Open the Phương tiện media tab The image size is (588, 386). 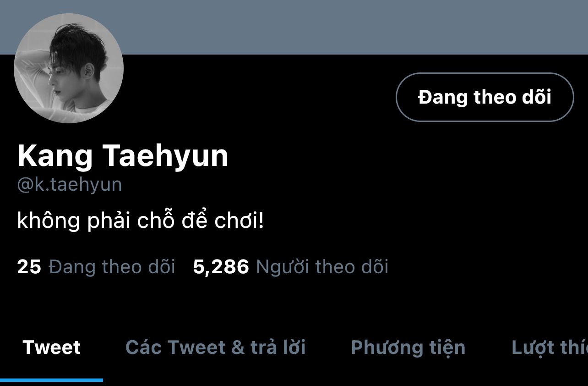click(408, 347)
